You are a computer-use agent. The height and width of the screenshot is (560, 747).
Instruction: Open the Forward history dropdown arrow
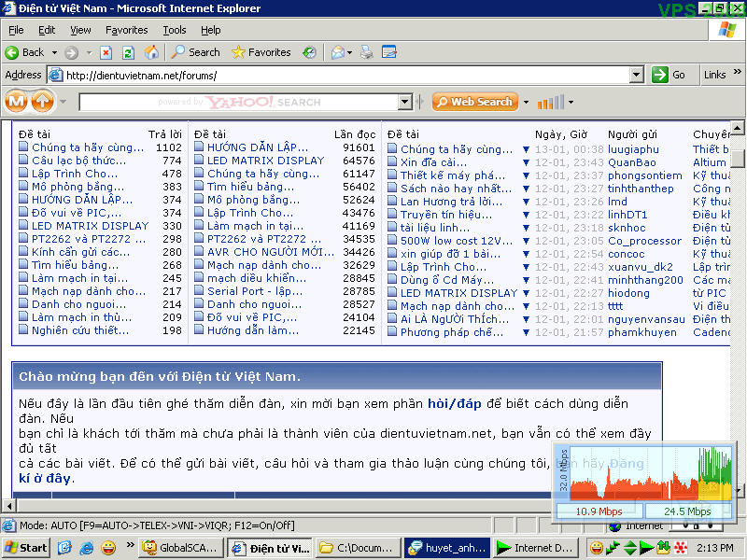coord(89,52)
